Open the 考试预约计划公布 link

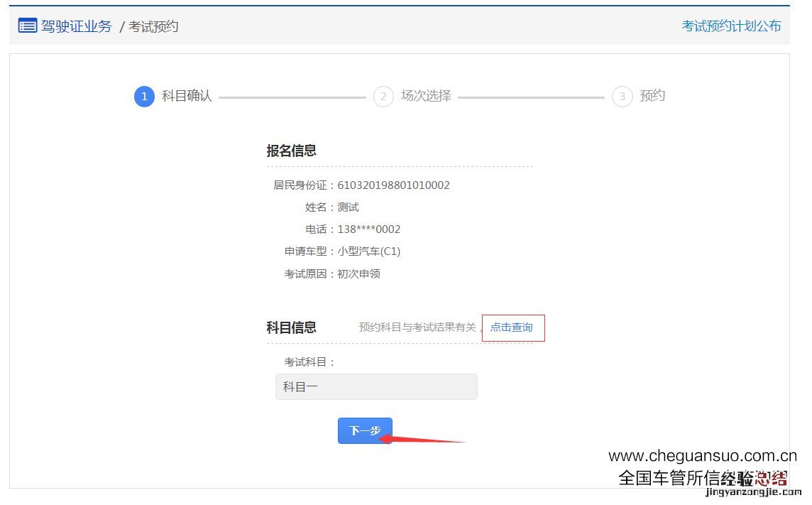[x=731, y=26]
